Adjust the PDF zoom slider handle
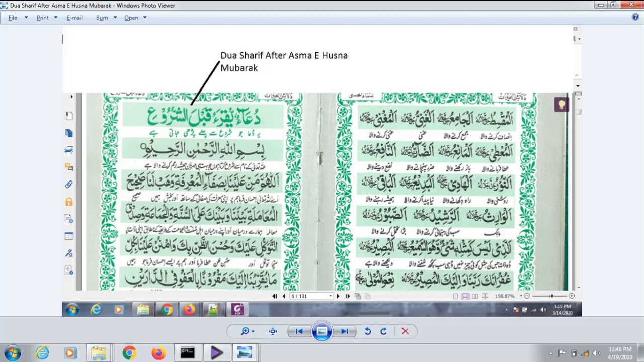 (x=552, y=296)
